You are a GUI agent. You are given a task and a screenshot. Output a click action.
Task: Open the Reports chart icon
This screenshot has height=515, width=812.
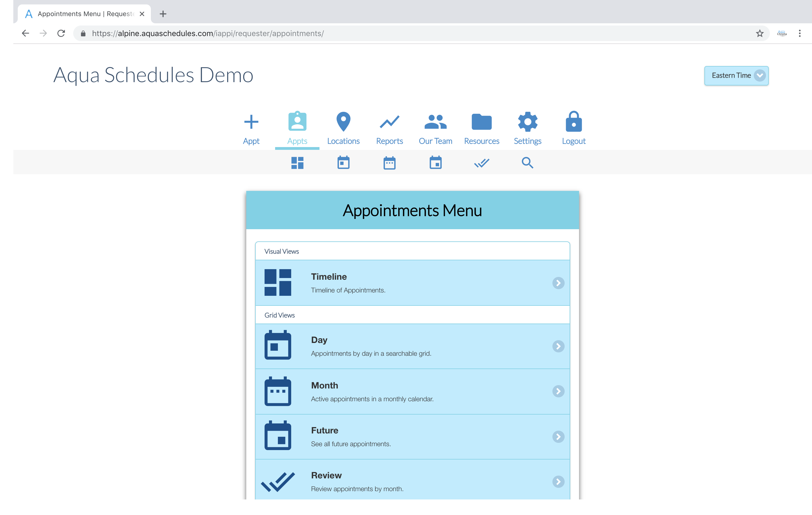pyautogui.click(x=389, y=122)
